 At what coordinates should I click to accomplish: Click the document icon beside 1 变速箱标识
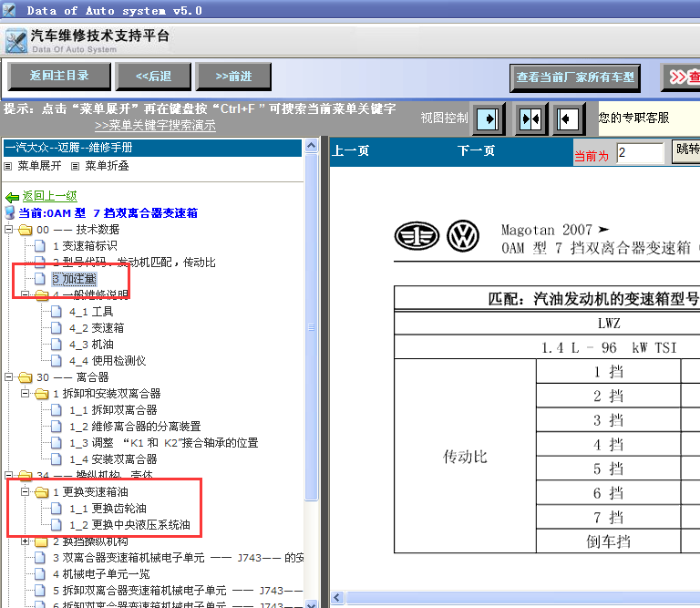(x=40, y=246)
